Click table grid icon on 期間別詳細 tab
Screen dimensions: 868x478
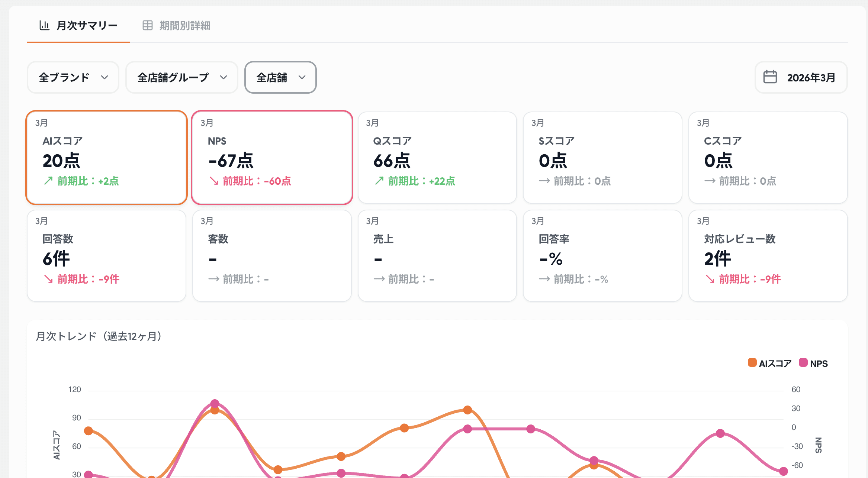(148, 25)
